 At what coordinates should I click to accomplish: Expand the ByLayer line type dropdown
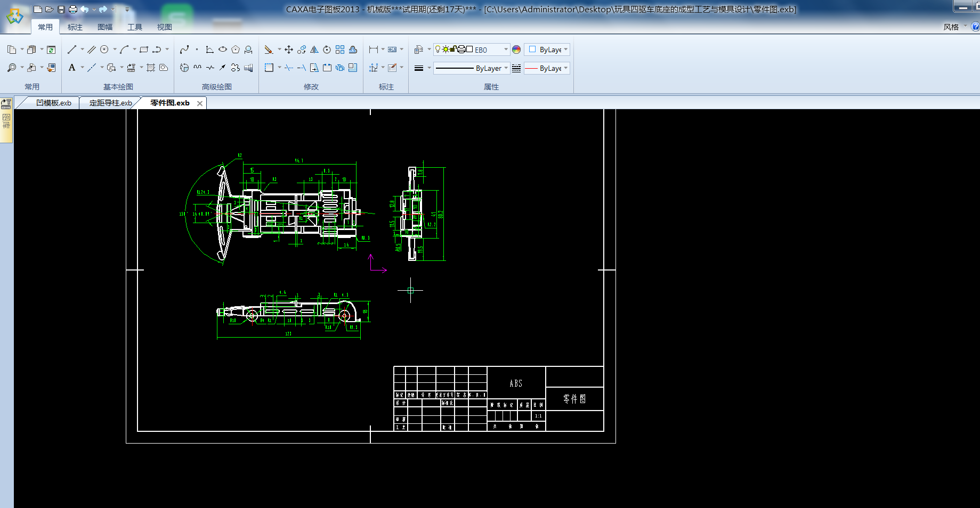tap(506, 68)
